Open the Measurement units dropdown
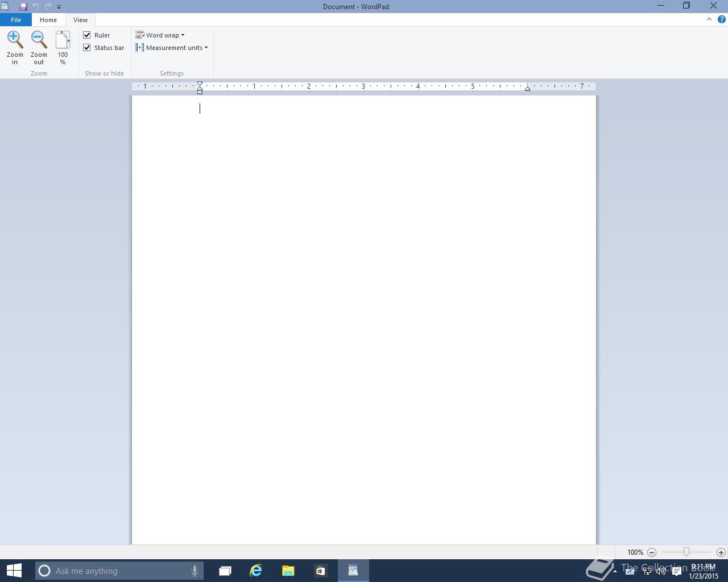The image size is (728, 582). (172, 48)
